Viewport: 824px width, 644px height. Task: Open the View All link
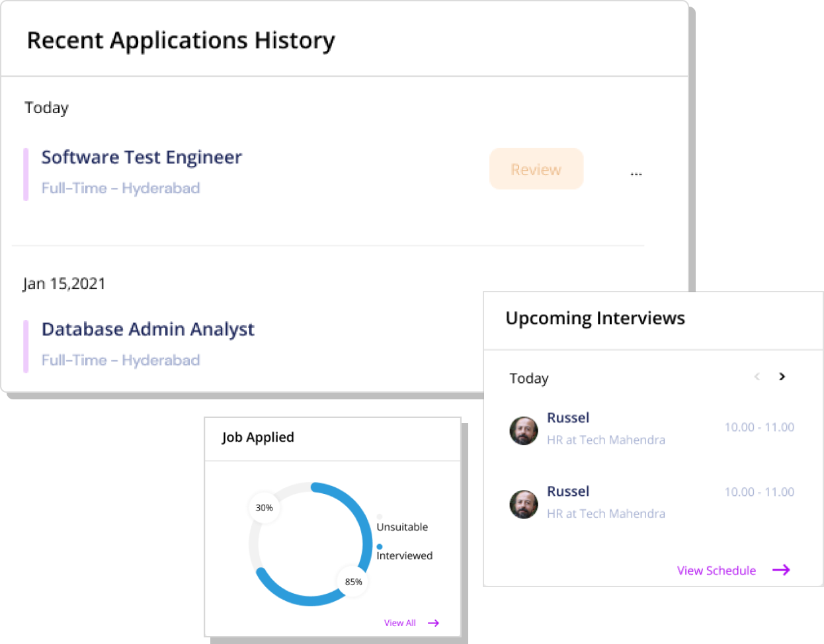[x=400, y=623]
